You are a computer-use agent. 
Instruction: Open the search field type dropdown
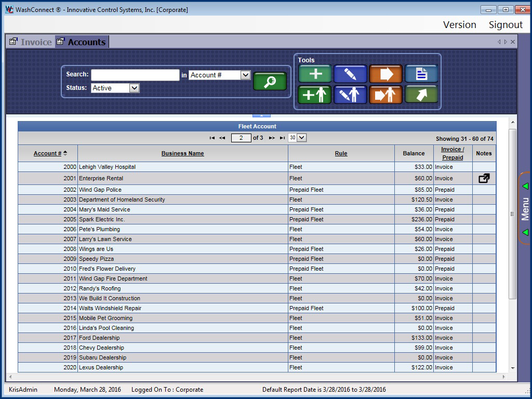coord(245,75)
